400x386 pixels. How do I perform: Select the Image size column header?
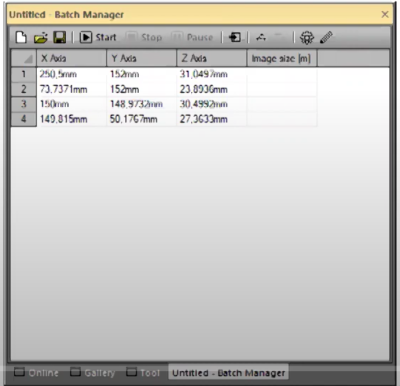coord(282,58)
